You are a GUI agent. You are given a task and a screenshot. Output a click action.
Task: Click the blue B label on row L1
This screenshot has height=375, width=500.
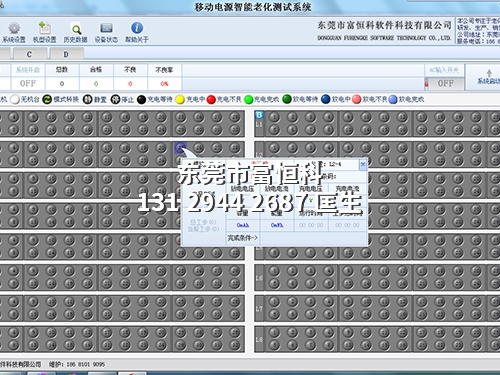tap(259, 115)
